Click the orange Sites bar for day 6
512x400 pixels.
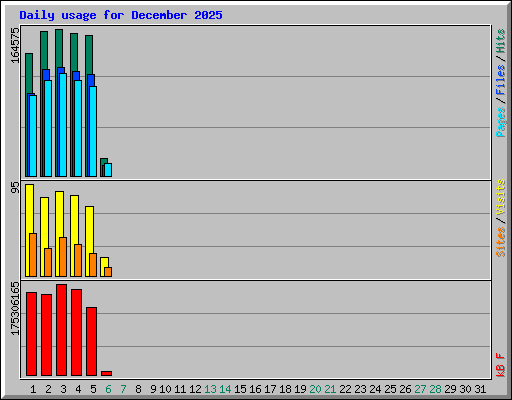click(108, 272)
